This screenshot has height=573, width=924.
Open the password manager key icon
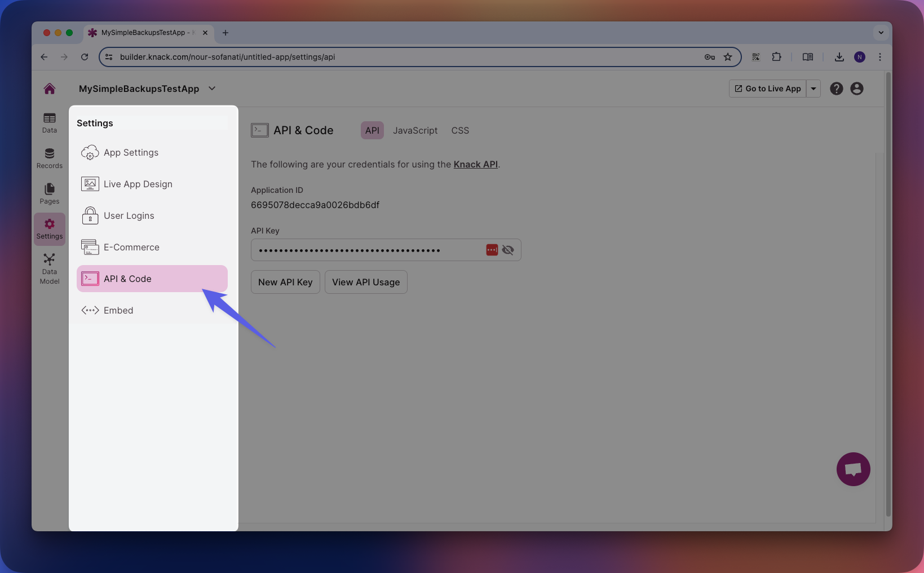tap(709, 57)
